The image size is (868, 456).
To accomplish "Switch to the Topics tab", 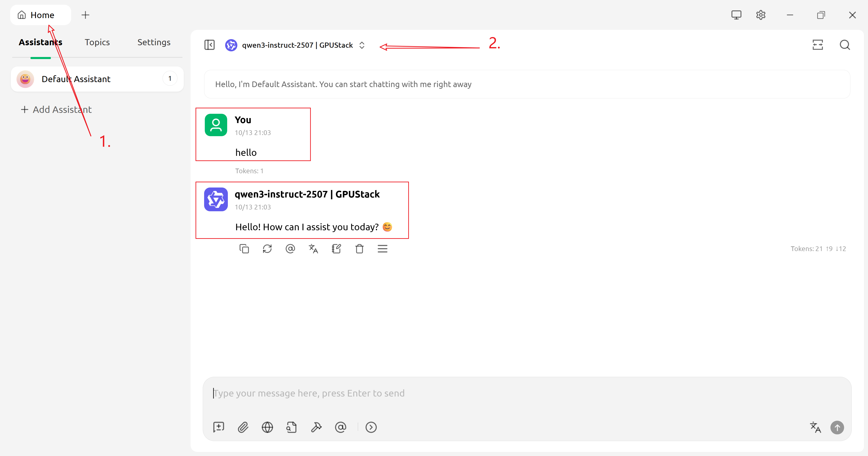I will (x=97, y=42).
